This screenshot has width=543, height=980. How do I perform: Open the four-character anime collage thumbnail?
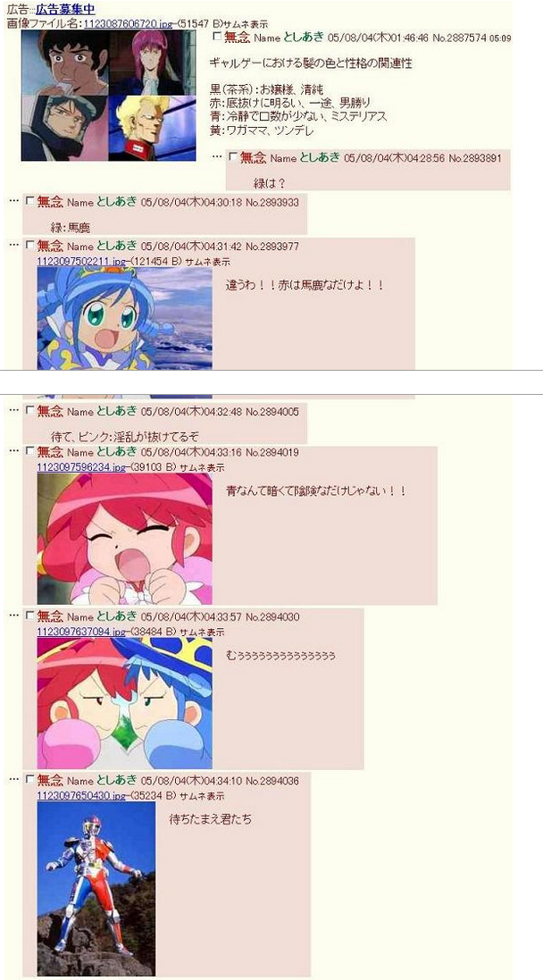[x=109, y=96]
